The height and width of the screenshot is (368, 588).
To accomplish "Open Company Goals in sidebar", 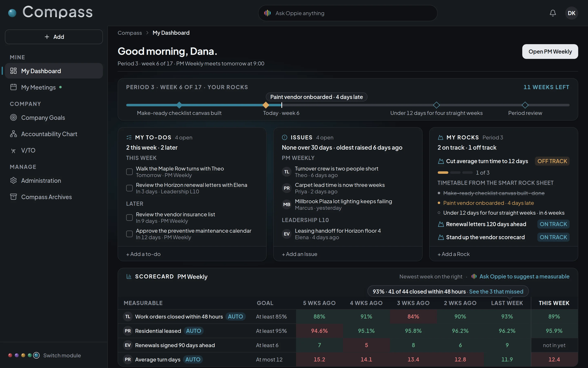I will [x=54, y=118].
